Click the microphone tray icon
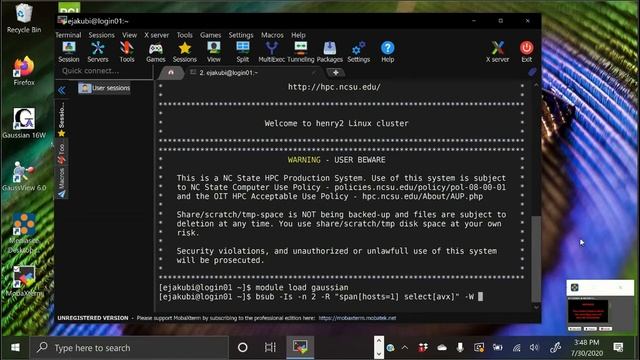Viewport: 640px width, 360px height. tap(460, 348)
